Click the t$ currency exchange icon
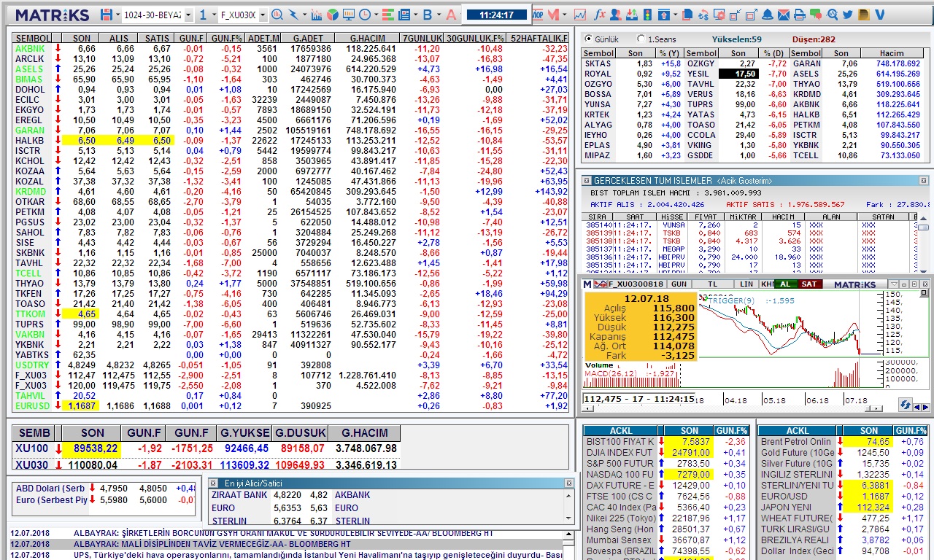 (x=705, y=15)
